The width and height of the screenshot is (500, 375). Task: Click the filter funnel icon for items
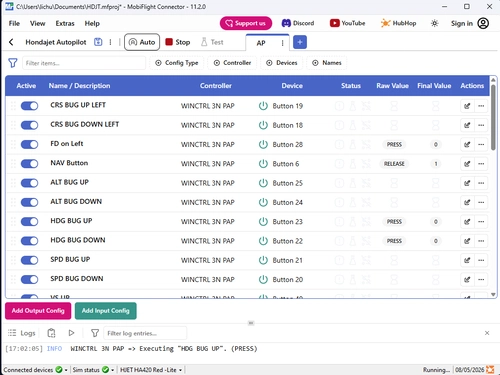(13, 63)
